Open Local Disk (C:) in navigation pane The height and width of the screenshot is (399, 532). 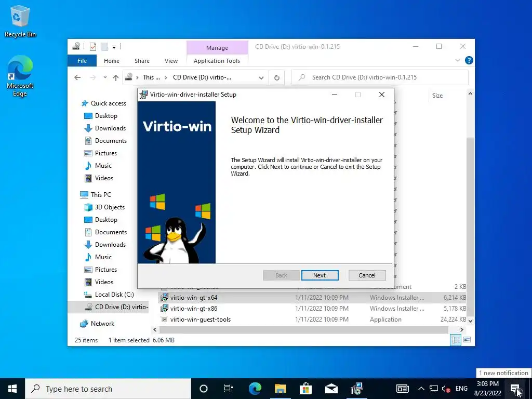click(x=109, y=295)
